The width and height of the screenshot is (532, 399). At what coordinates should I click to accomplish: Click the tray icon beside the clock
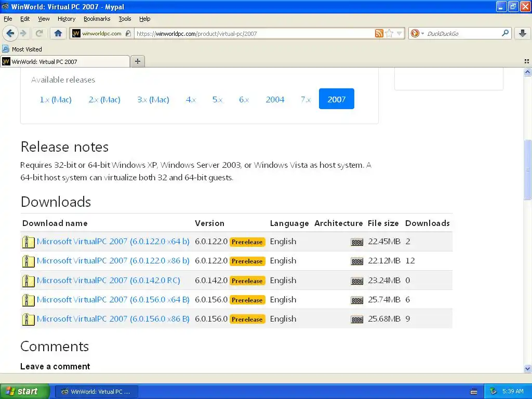pos(494,392)
